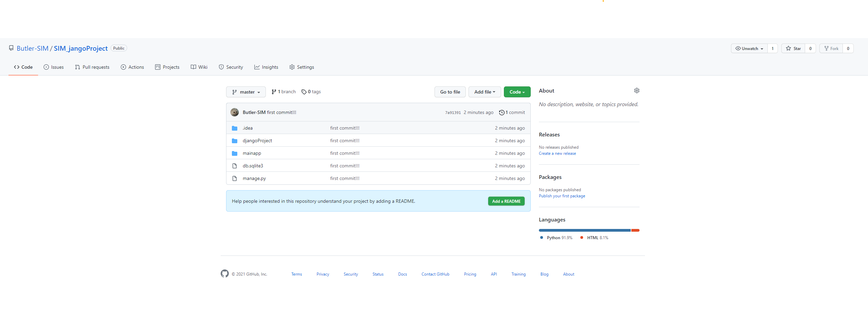Open the SIM_jangoProject repository link
868x330 pixels.
click(x=81, y=48)
